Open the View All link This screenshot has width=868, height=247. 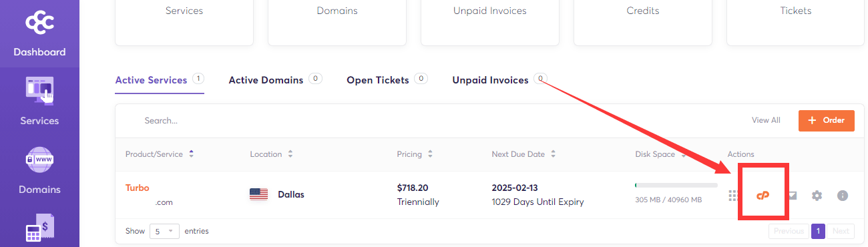(x=766, y=120)
